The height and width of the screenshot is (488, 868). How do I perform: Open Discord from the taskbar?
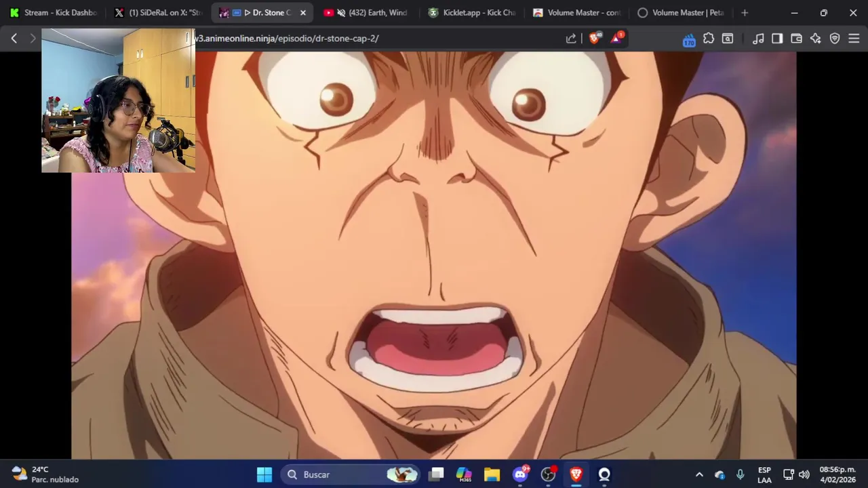520,474
